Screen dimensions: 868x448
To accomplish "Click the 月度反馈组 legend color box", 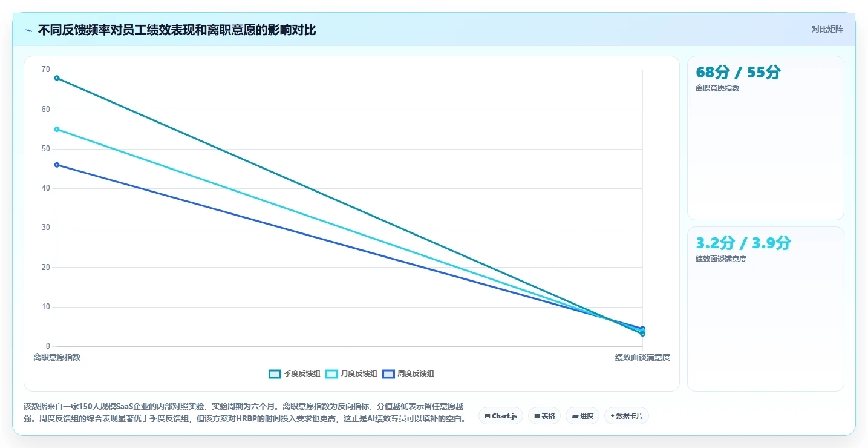I will 331,374.
